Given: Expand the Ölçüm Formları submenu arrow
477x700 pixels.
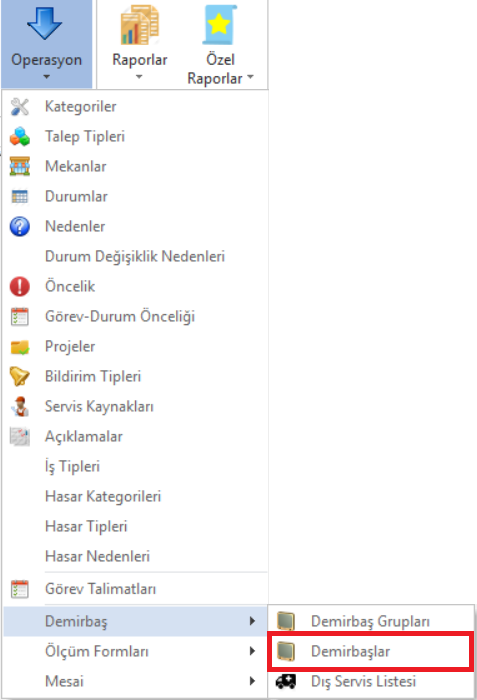Looking at the screenshot, I should 252,651.
